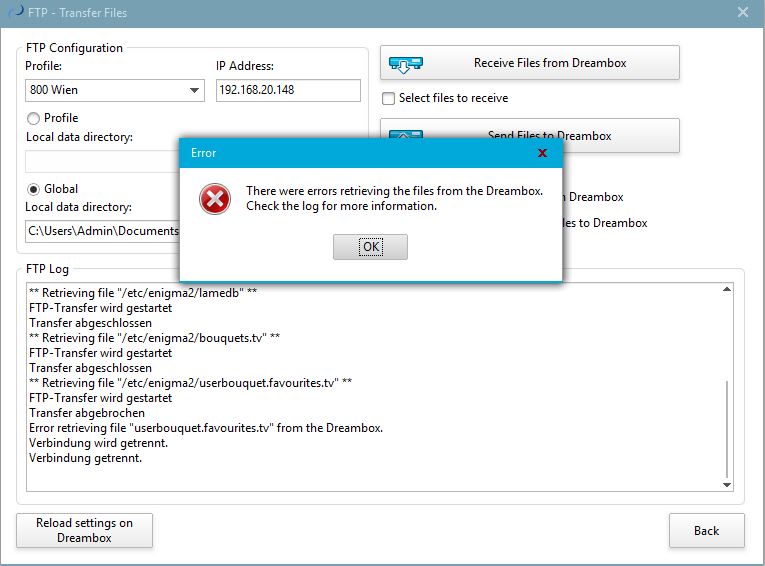Click Global local data directory path field
The height and width of the screenshot is (566, 765).
(100, 231)
